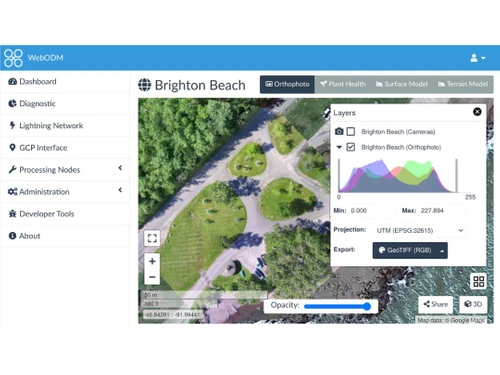Image resolution: width=500 pixels, height=375 pixels.
Task: Switch to the Plant Health tab
Action: [343, 84]
